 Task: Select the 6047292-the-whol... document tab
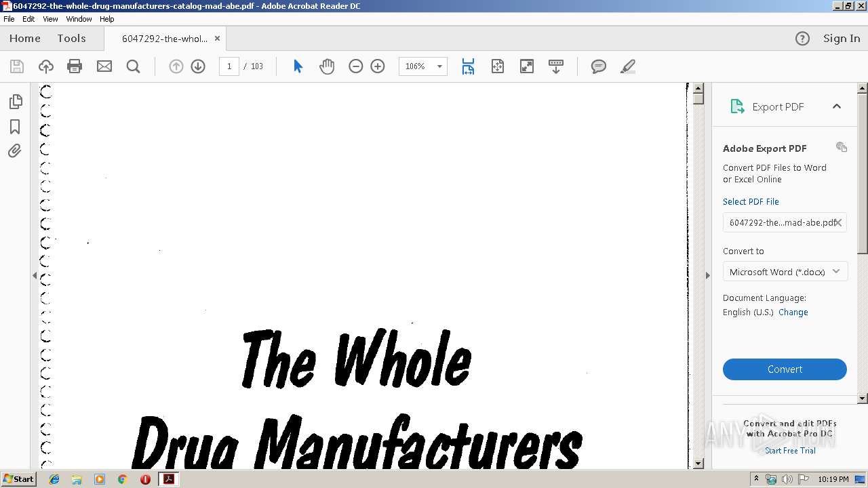(x=165, y=39)
